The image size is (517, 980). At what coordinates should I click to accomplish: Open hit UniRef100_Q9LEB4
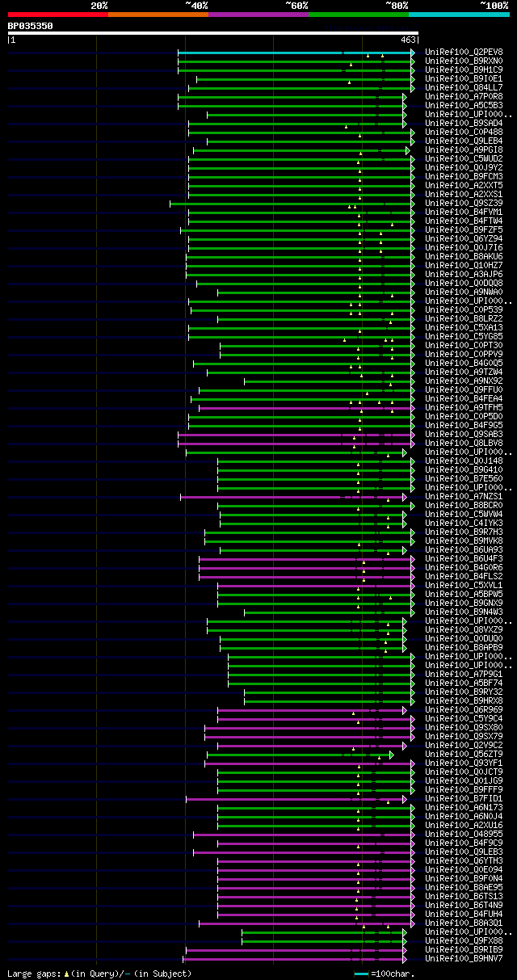464,141
